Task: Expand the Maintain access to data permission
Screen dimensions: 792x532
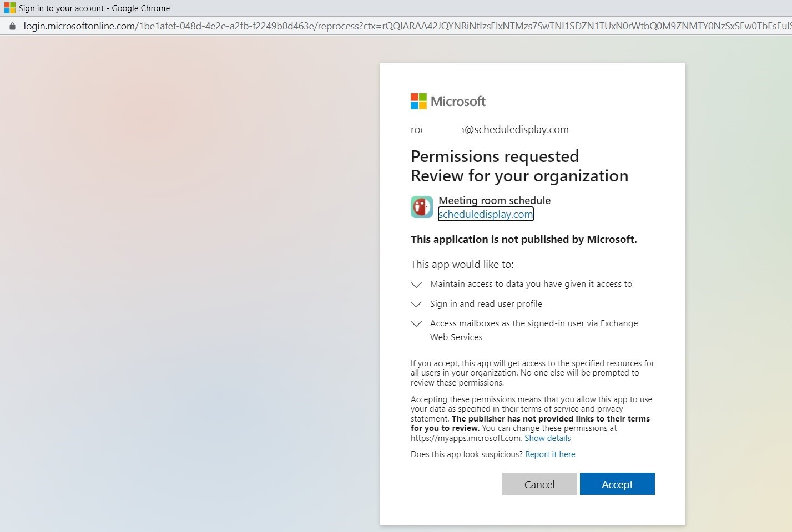Action: (416, 285)
